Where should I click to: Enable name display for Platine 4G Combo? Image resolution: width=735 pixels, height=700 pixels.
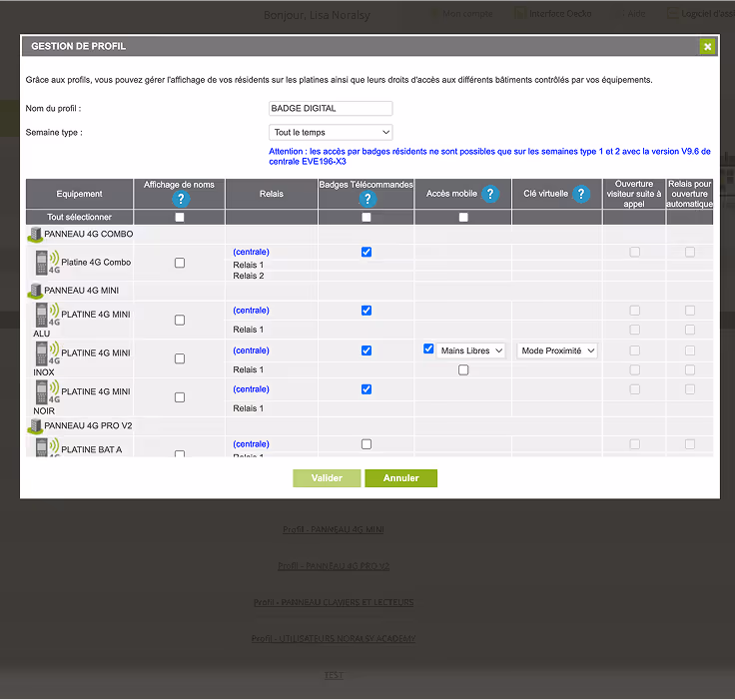180,263
